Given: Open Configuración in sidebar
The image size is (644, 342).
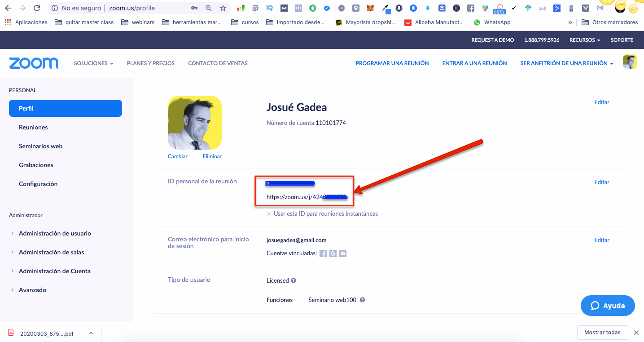Looking at the screenshot, I should (x=38, y=184).
